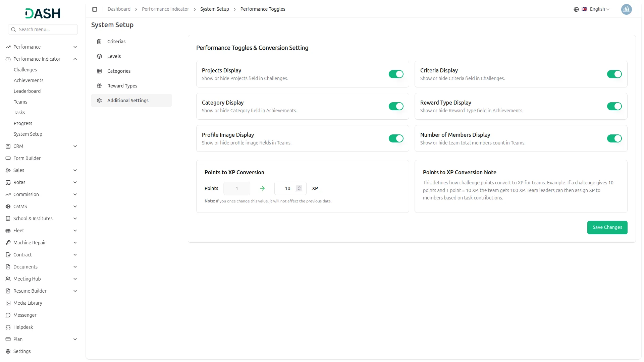Click the Messenger chat bubble icon
The height and width of the screenshot is (362, 644).
click(x=8, y=315)
